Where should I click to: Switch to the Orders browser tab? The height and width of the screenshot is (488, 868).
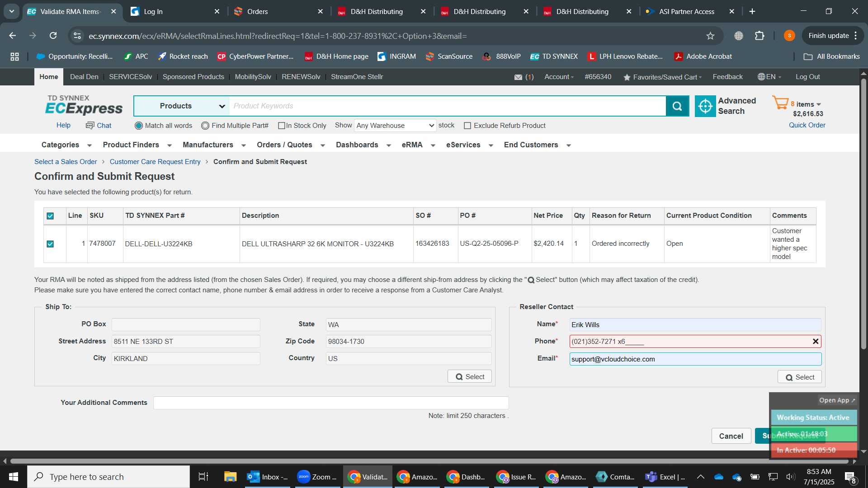pyautogui.click(x=278, y=11)
